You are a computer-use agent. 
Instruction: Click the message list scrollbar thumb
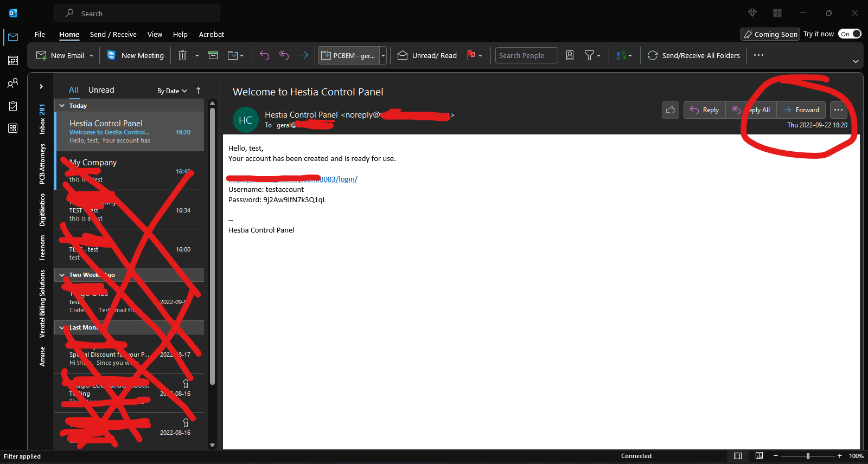[x=212, y=247]
